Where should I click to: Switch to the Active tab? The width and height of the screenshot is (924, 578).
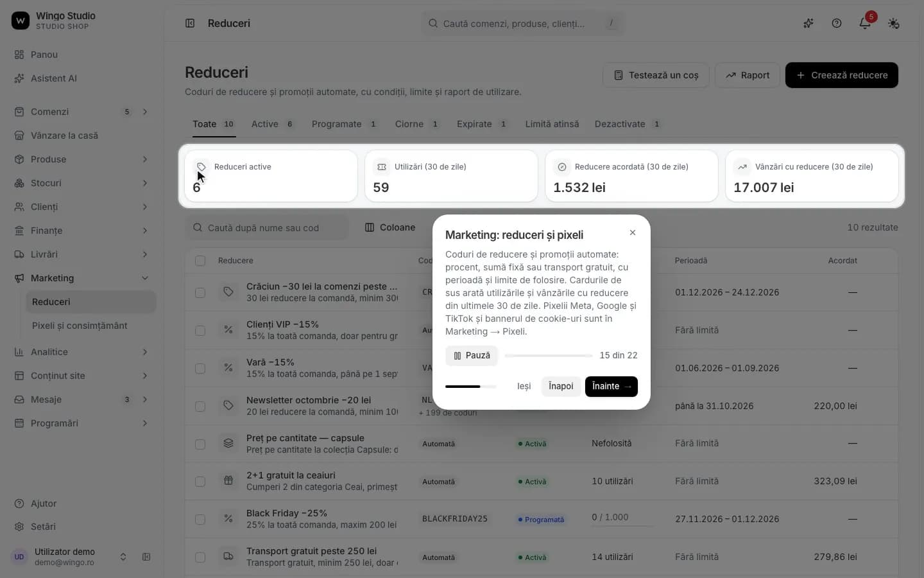pos(272,124)
